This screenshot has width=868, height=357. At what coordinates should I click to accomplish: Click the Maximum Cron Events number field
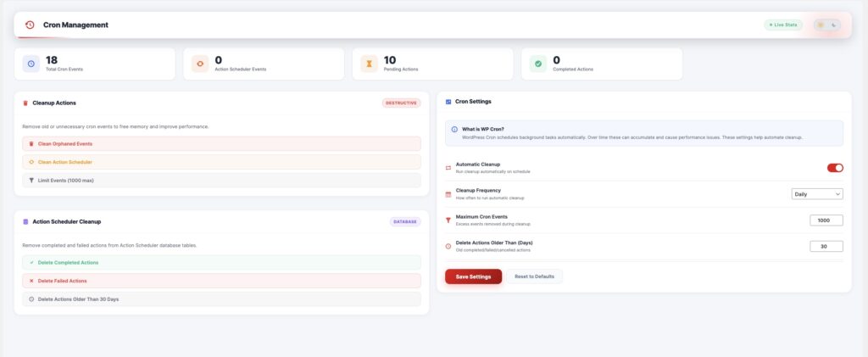826,220
